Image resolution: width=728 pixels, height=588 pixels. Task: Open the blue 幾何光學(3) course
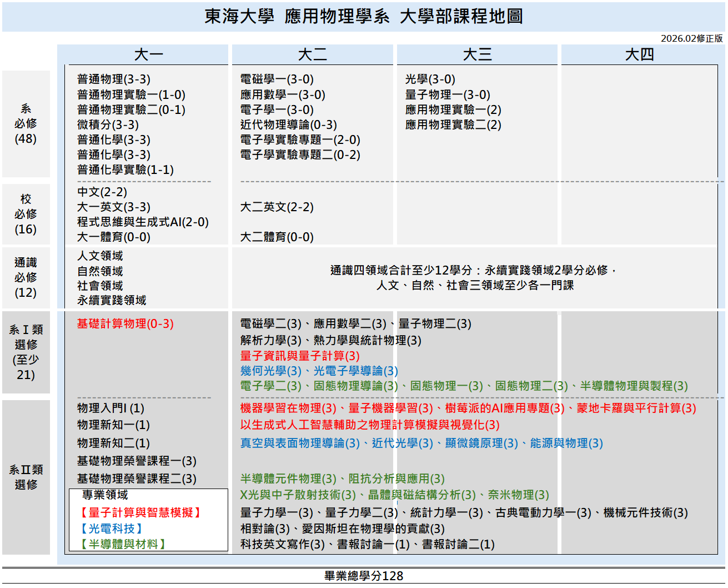coord(270,371)
